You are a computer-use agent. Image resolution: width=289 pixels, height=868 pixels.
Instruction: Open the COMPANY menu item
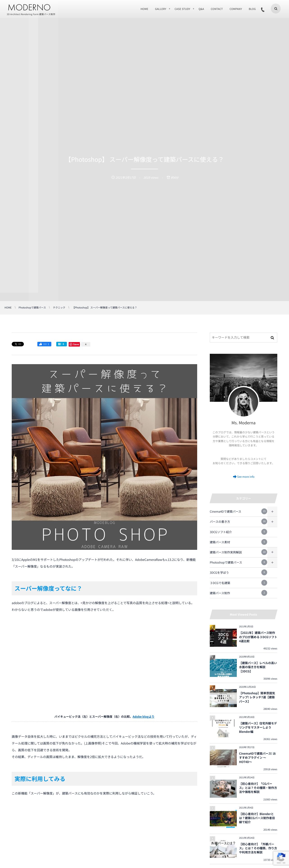[235, 9]
